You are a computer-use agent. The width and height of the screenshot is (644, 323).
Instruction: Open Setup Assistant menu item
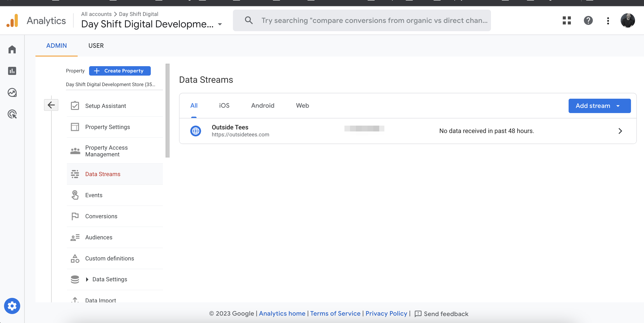[x=115, y=106]
